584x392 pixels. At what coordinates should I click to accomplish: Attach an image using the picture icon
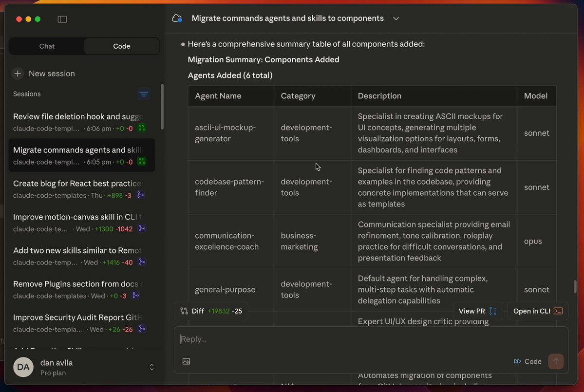pos(186,361)
